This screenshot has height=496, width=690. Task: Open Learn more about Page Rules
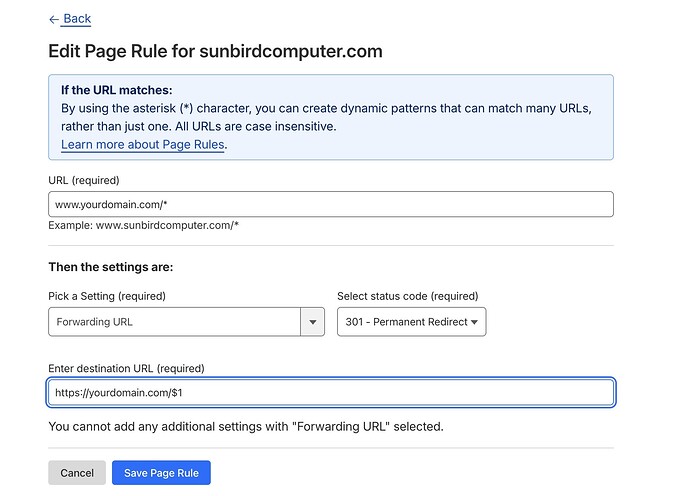click(x=143, y=144)
